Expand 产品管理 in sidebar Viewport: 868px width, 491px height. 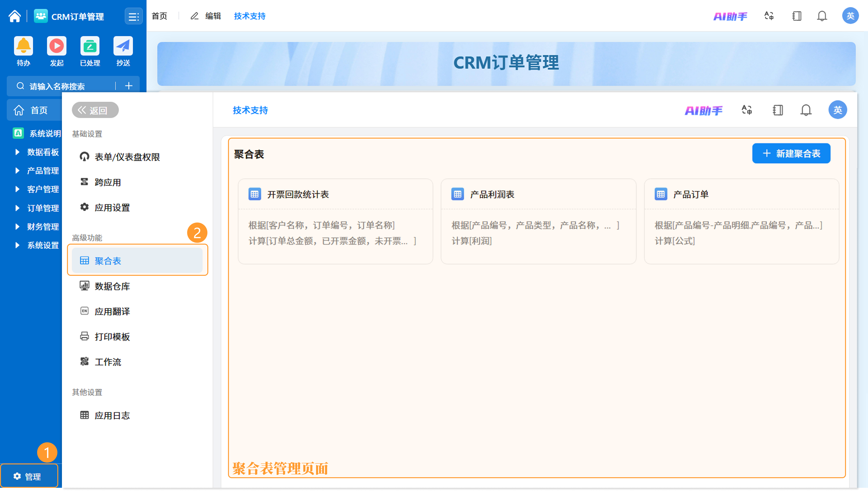(17, 171)
